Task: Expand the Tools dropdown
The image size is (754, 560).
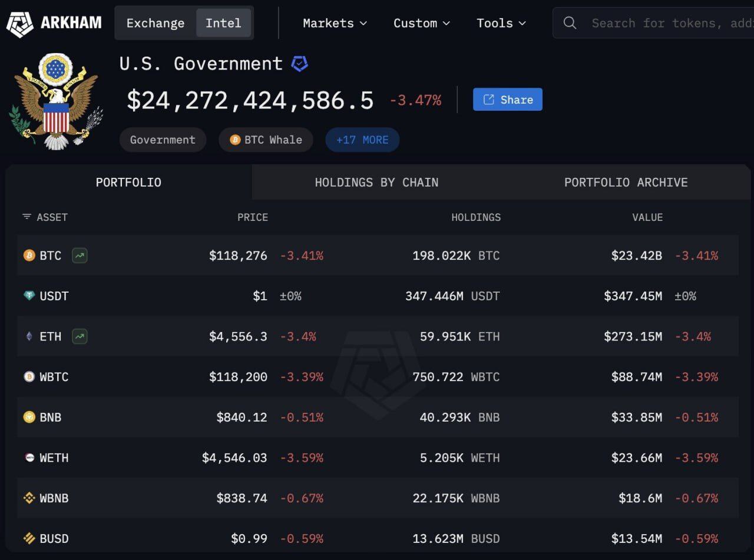Action: click(500, 23)
